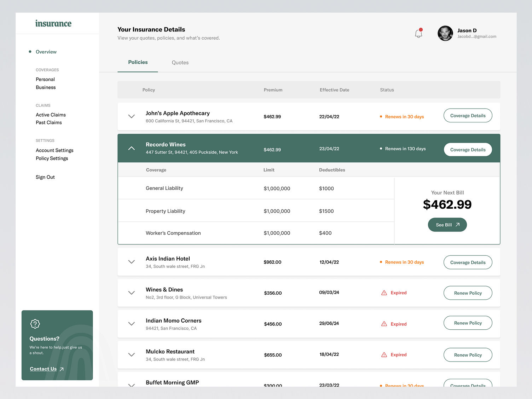Viewport: 532px width, 399px height.
Task: Open Coverage Details for John's Apple Apothecary
Action: coord(468,115)
